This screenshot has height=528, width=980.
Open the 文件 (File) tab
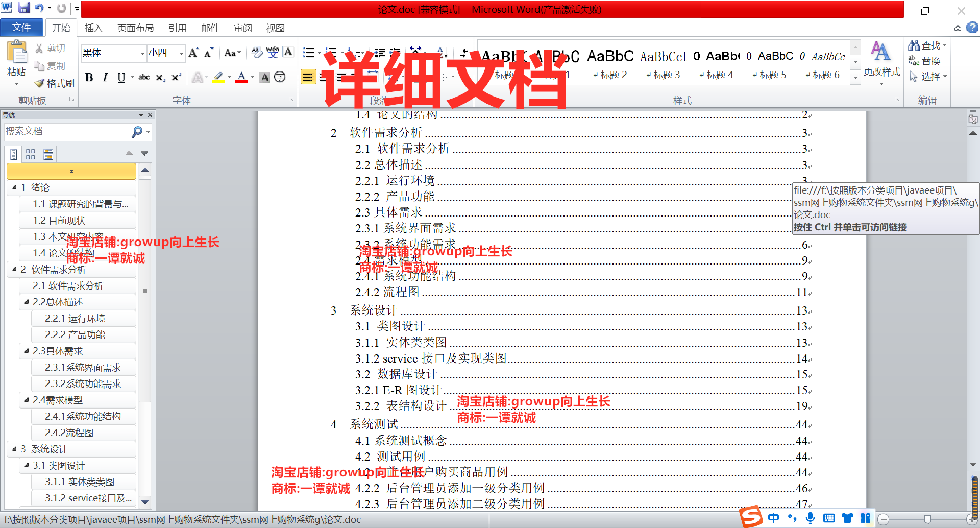click(21, 27)
